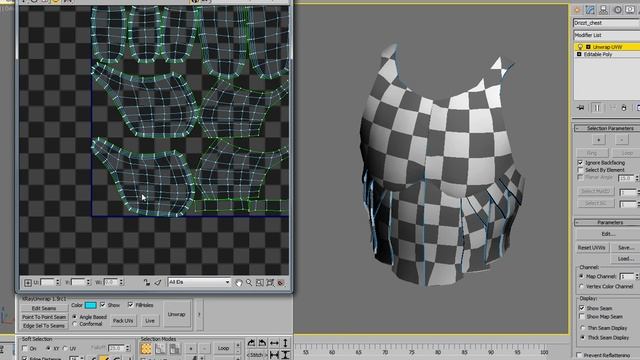
Task: Open the Display panel tab icon
Action: pyautogui.click(x=630, y=10)
